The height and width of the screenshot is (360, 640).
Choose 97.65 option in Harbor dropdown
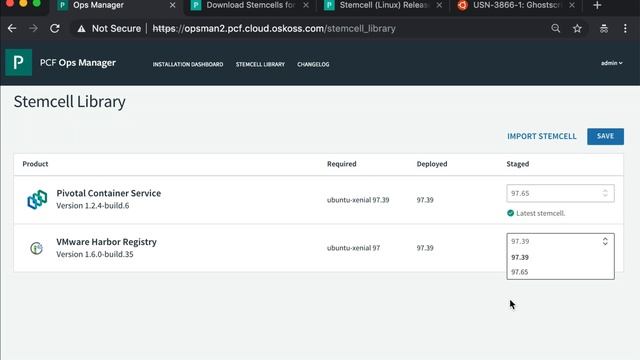coord(560,272)
